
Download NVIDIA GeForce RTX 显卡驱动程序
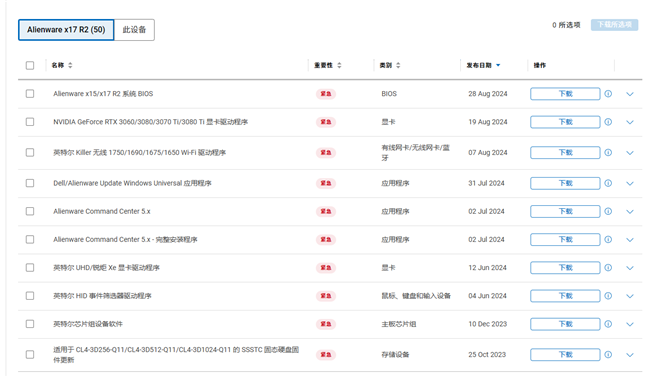tap(565, 122)
